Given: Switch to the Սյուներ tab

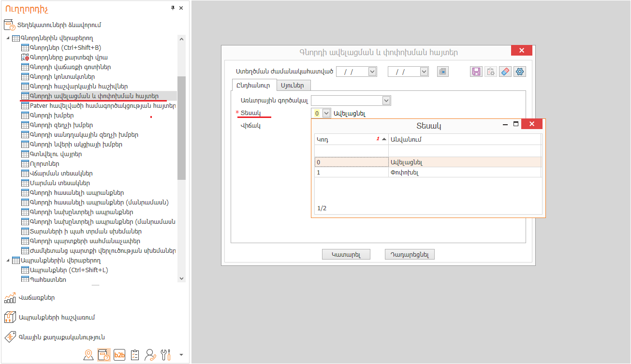Looking at the screenshot, I should click(x=293, y=86).
